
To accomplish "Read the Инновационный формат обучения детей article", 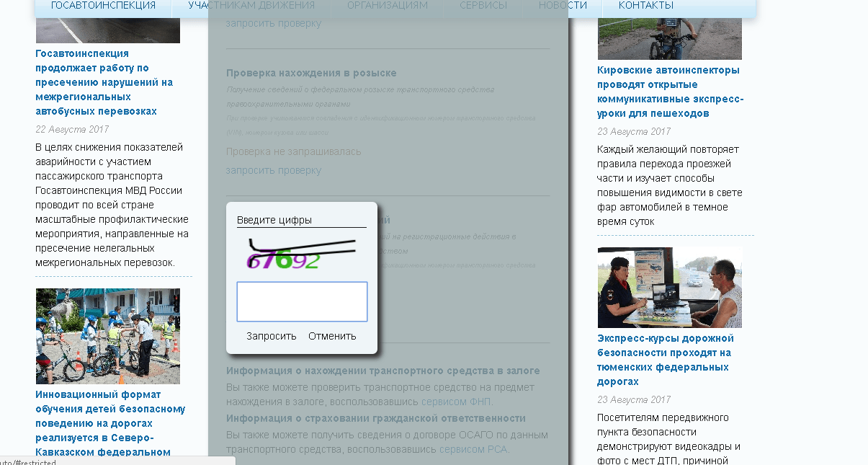I will (109, 423).
